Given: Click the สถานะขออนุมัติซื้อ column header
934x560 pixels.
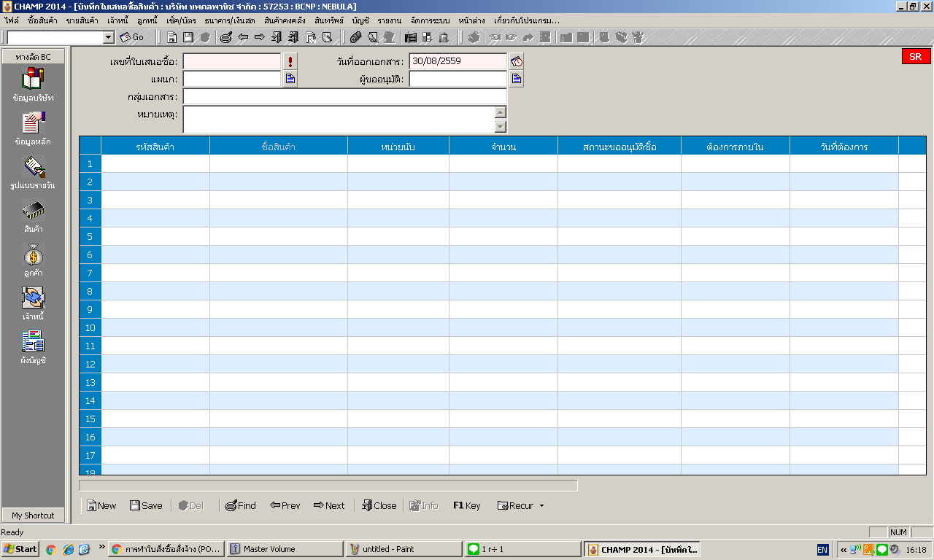Looking at the screenshot, I should 620,146.
